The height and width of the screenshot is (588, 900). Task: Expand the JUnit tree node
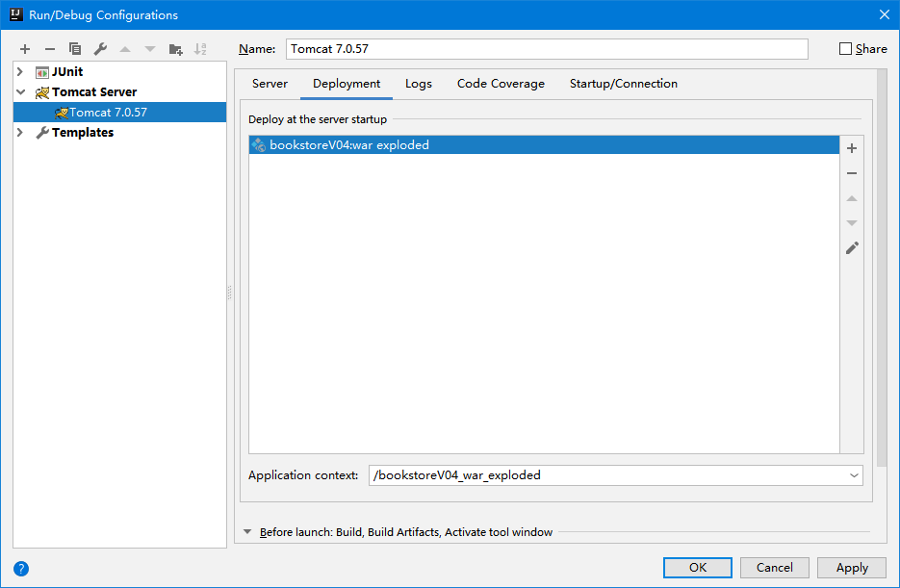(20, 72)
